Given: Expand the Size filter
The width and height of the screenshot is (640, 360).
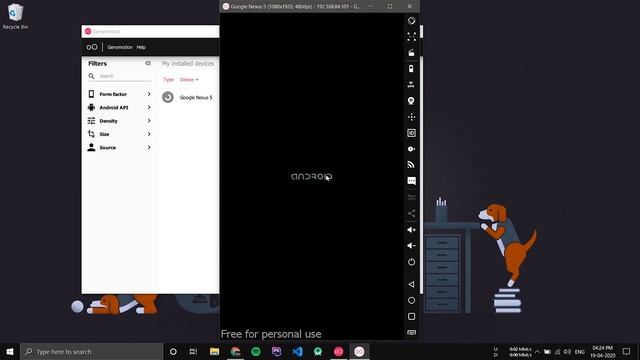Looking at the screenshot, I should coord(119,134).
